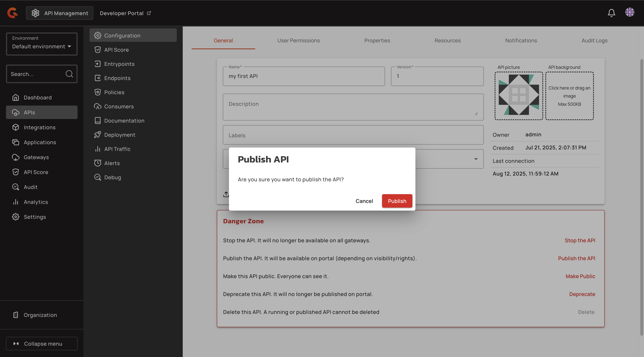Open the Debug section
The height and width of the screenshot is (357, 644).
(112, 177)
